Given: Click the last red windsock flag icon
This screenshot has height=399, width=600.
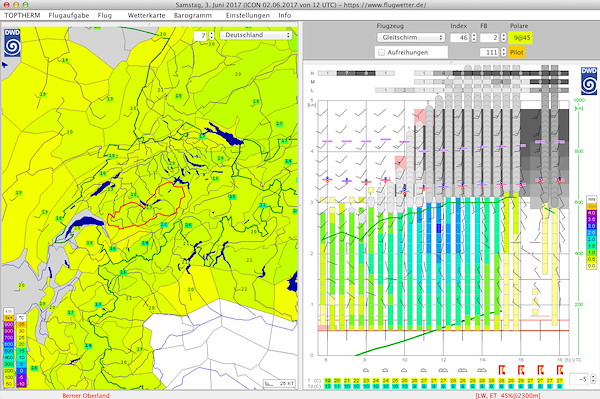Looking at the screenshot, I should coord(560,370).
